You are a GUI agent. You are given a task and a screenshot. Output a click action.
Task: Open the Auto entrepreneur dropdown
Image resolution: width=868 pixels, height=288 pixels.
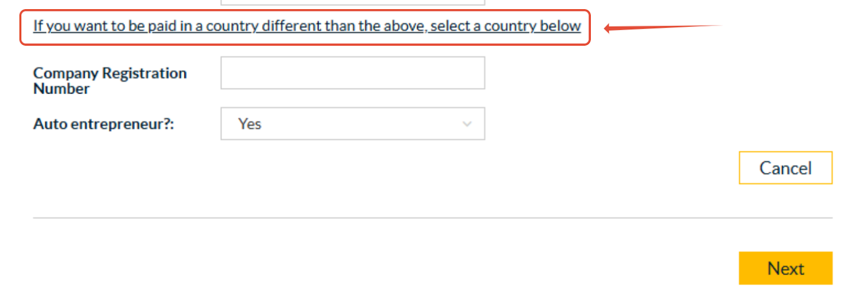(353, 124)
